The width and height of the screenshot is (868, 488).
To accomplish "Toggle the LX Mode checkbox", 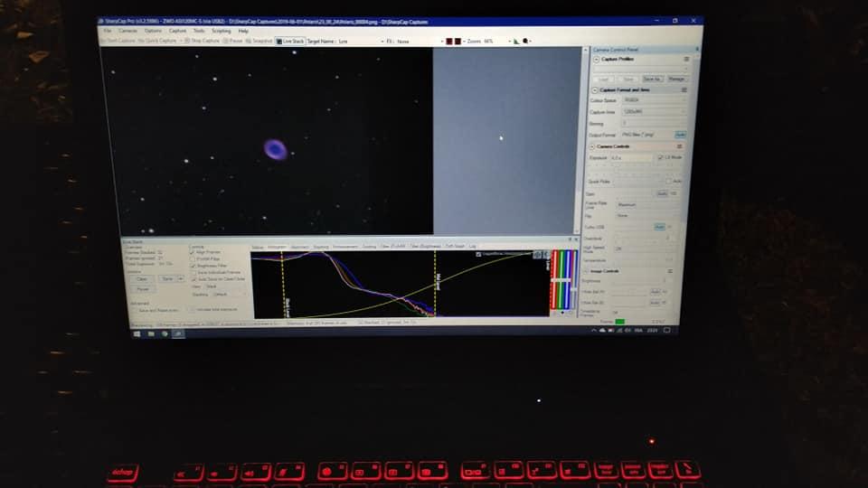I will click(x=660, y=157).
